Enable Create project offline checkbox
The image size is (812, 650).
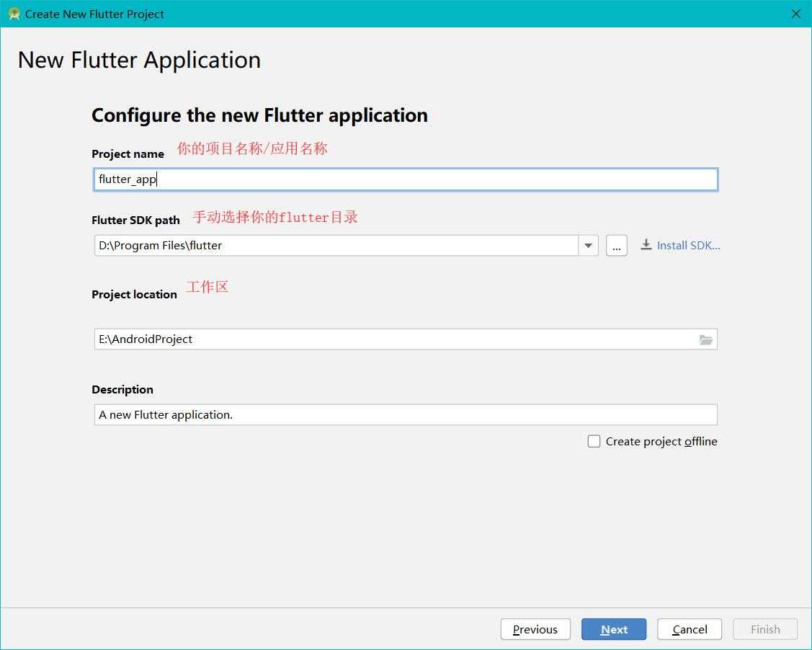point(594,441)
